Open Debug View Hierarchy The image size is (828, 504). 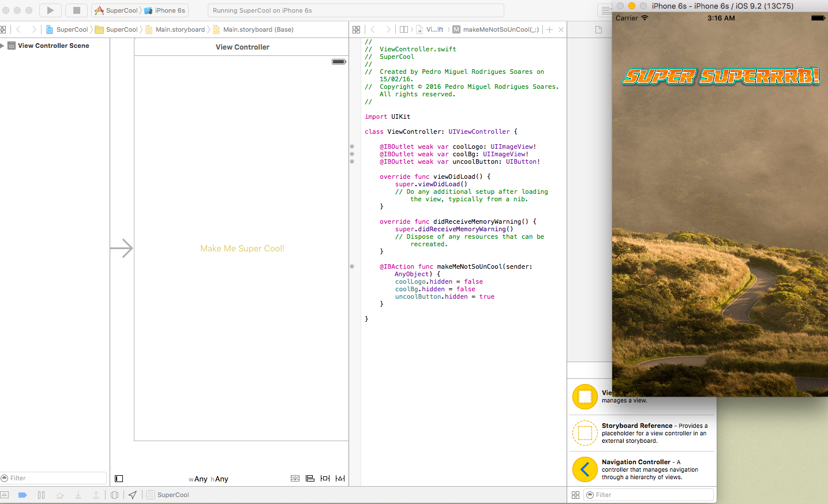tap(114, 495)
